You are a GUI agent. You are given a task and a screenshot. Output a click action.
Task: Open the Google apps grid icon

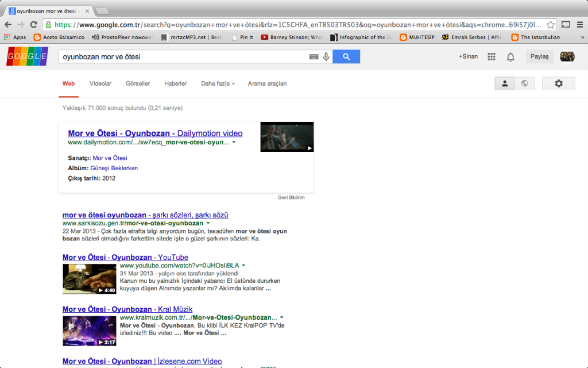point(492,56)
